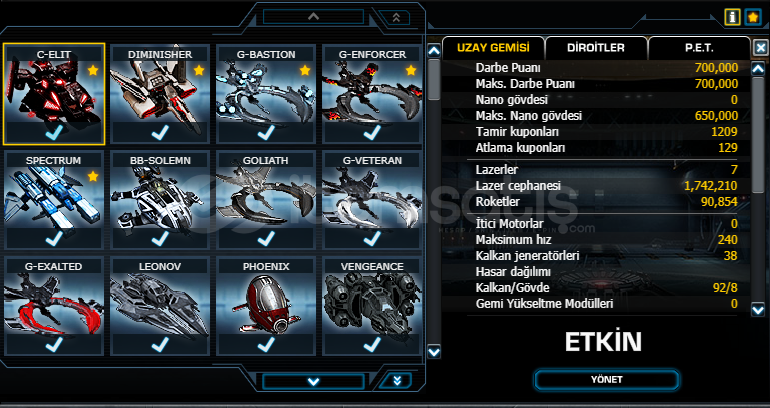This screenshot has width=770, height=408.
Task: Open the P.E.T. tab
Action: point(699,48)
